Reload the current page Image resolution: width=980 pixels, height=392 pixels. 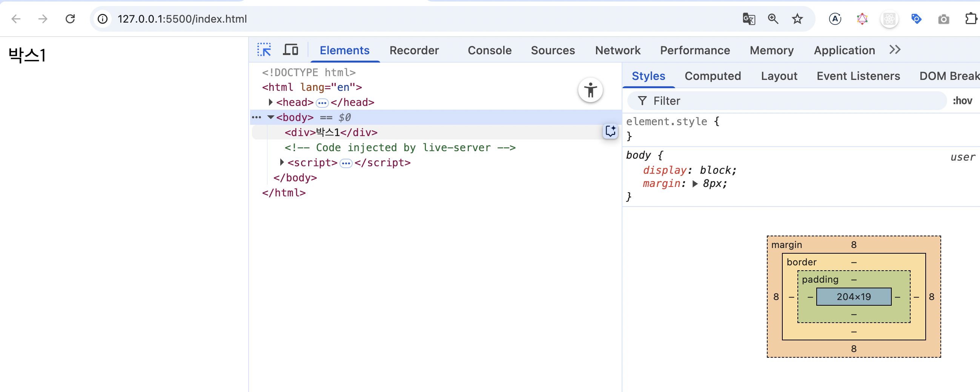coord(70,19)
